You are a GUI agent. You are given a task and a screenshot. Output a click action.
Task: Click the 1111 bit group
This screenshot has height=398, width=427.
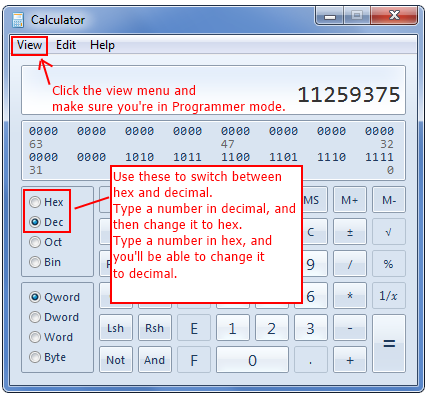coord(379,157)
